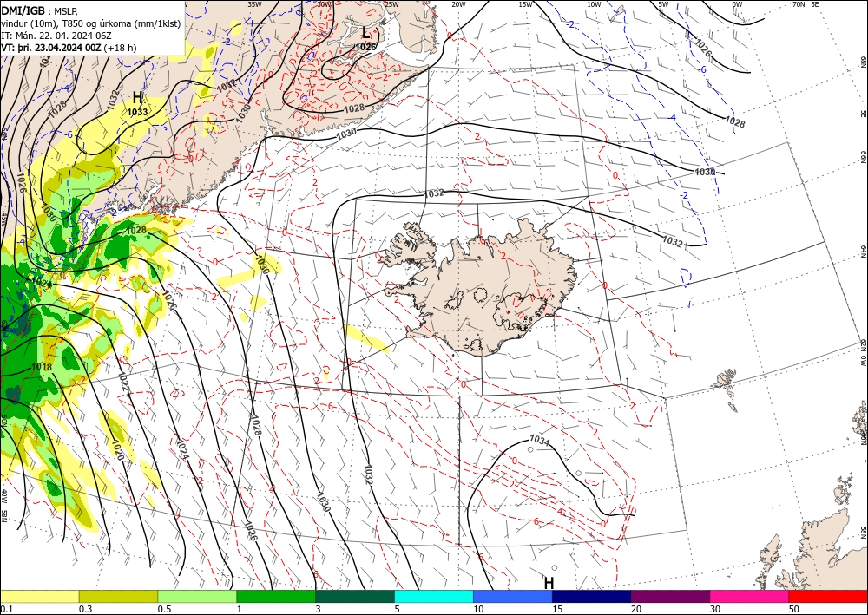Click the legend value 15
The width and height of the screenshot is (868, 615).
(557, 609)
